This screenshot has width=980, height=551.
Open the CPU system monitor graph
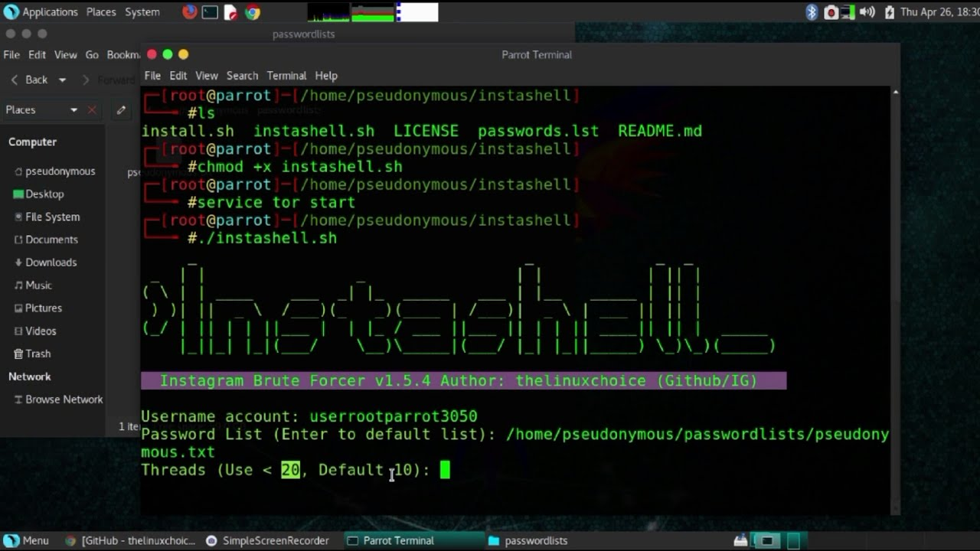click(x=328, y=12)
